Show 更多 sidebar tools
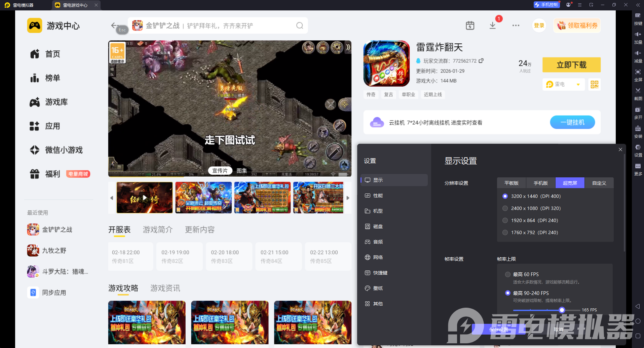Viewport: 644px width, 348px height. pos(638,169)
